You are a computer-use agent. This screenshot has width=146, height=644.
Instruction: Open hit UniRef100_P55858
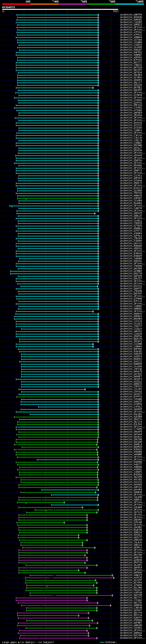131,620
